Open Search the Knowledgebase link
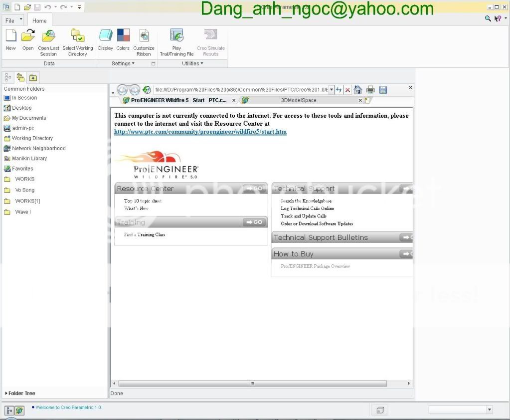 (306, 201)
